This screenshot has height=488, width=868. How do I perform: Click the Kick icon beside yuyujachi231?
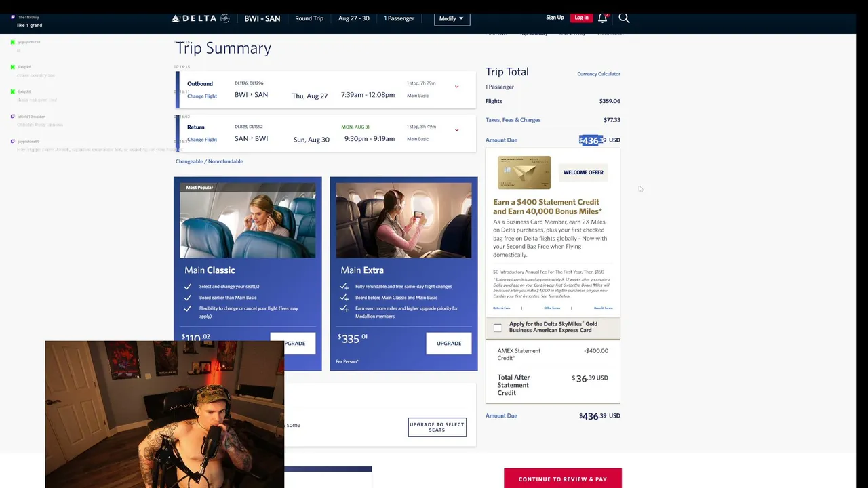(x=13, y=42)
